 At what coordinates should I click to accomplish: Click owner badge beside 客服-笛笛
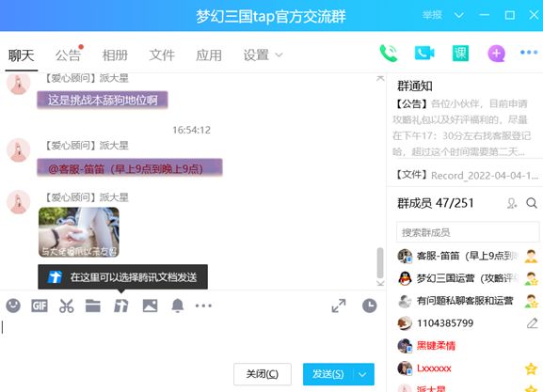[x=531, y=256]
